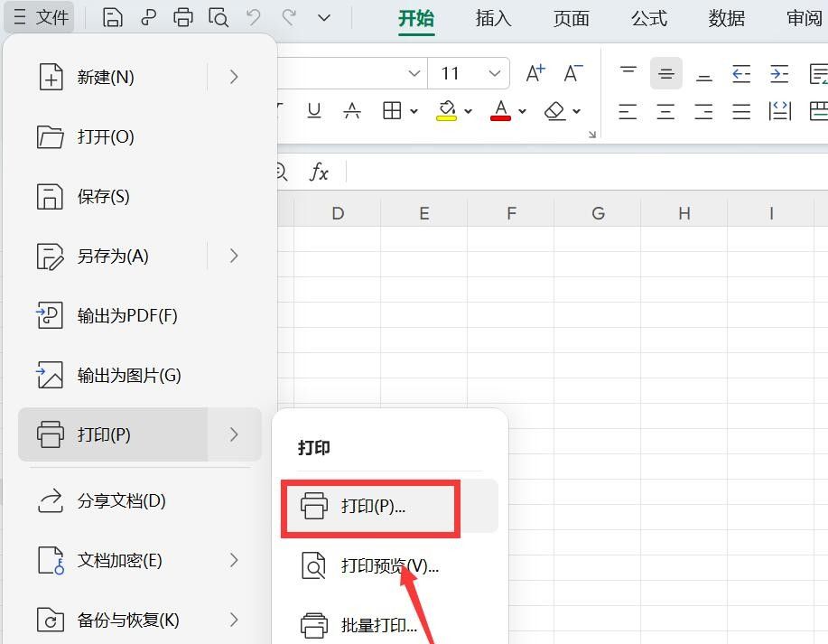Click the red font color swatch
The image size is (828, 644).
(x=500, y=118)
